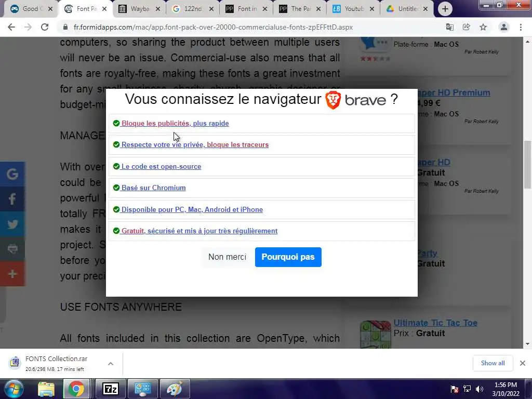Click the Non merci button
532x399 pixels.
[228, 257]
